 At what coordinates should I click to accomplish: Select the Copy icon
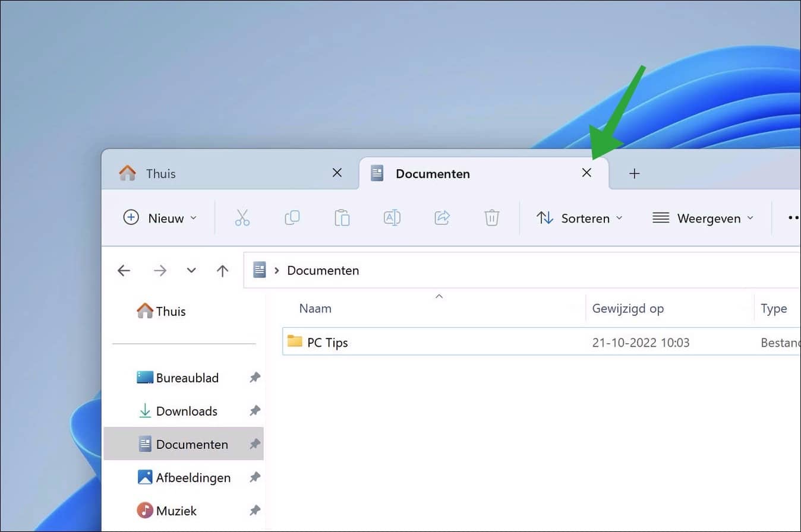[292, 218]
